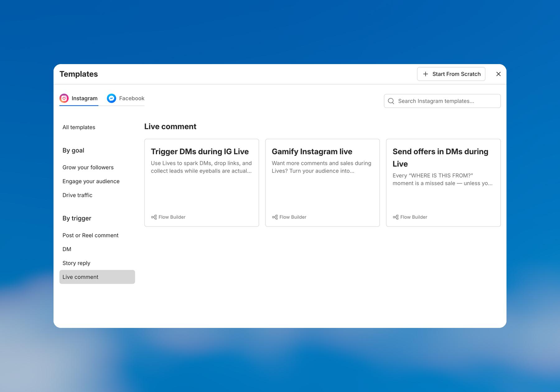Viewport: 560px width, 392px height.
Task: Click the 'Live comment' section heading
Action: click(170, 127)
